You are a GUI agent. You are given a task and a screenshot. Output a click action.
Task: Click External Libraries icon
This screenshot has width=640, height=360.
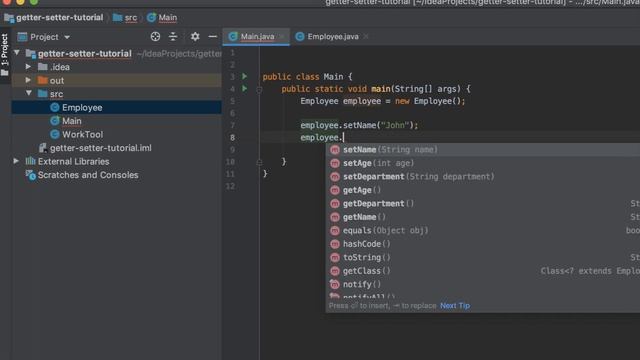[30, 161]
